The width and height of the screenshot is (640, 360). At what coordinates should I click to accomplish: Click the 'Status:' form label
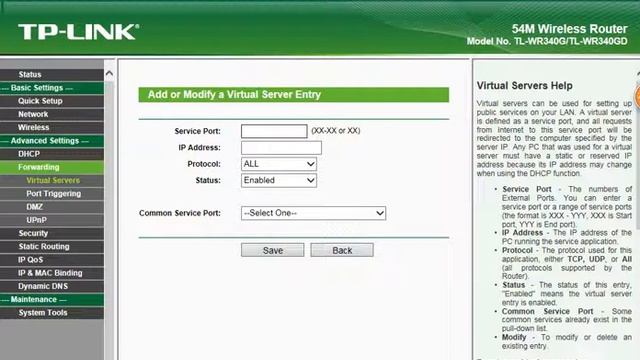pyautogui.click(x=208, y=180)
